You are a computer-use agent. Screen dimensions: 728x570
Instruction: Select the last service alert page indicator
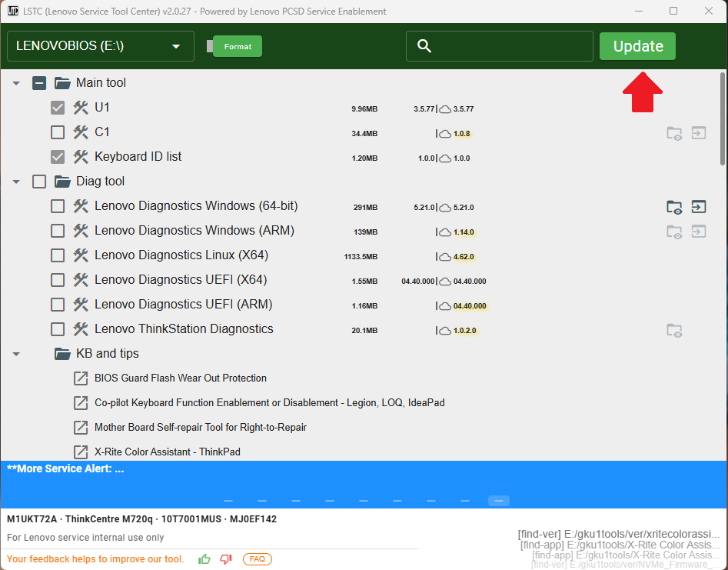tap(498, 501)
